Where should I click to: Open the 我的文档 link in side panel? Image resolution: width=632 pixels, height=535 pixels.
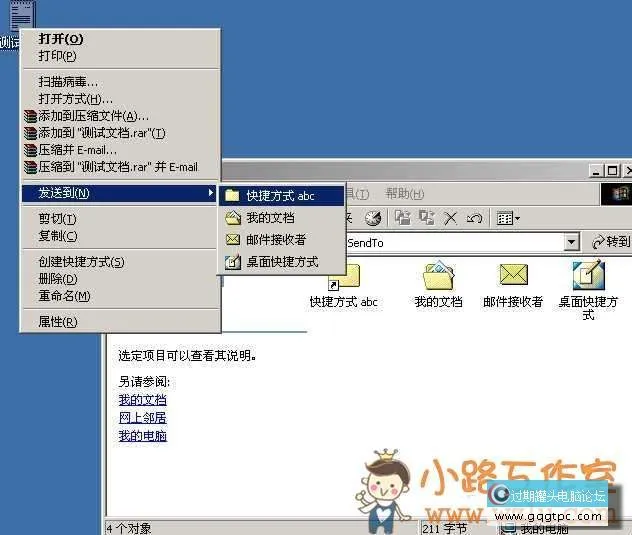pyautogui.click(x=142, y=400)
